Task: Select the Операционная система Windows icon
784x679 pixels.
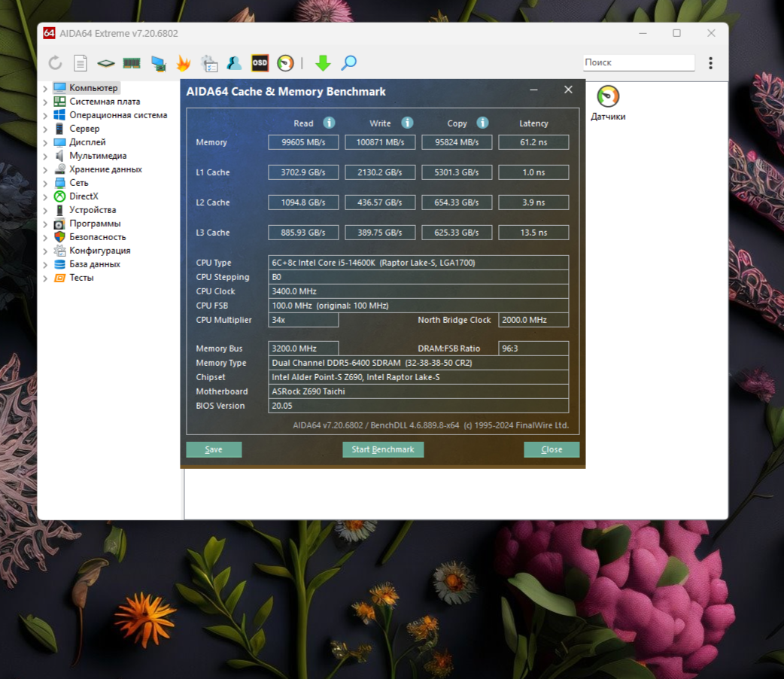Action: [59, 114]
